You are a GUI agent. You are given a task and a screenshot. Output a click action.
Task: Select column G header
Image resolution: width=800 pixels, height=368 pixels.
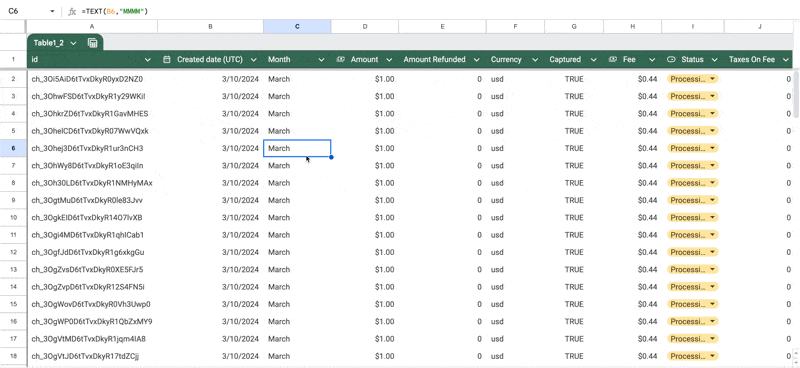(x=574, y=26)
